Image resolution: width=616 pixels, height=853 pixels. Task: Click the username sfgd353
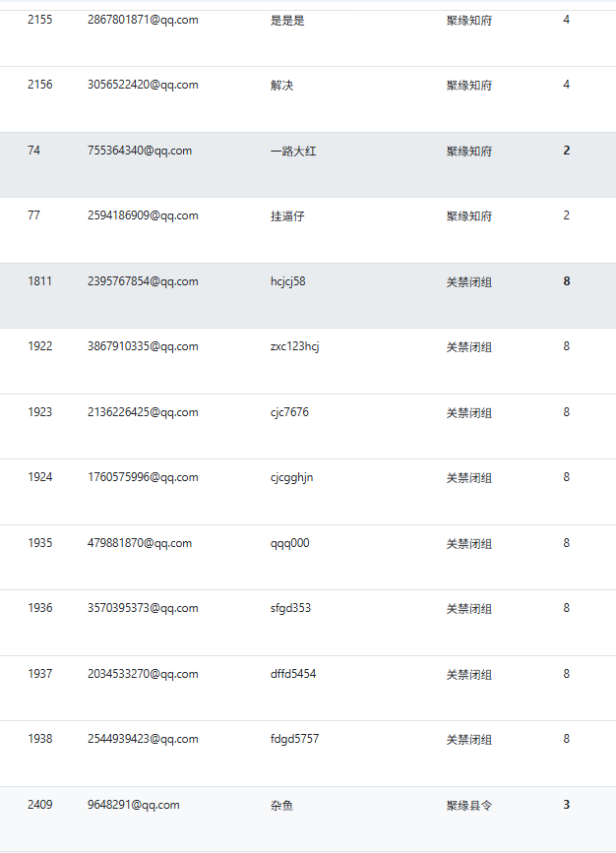(x=290, y=608)
